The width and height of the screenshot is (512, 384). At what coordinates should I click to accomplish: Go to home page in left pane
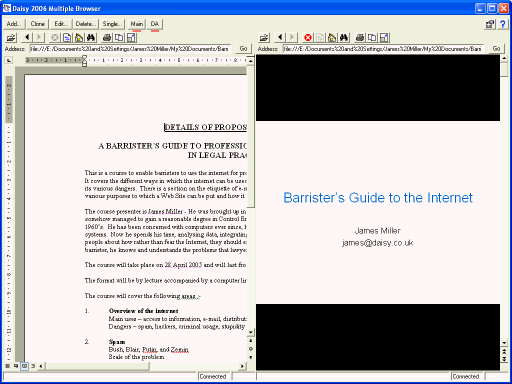[79, 37]
